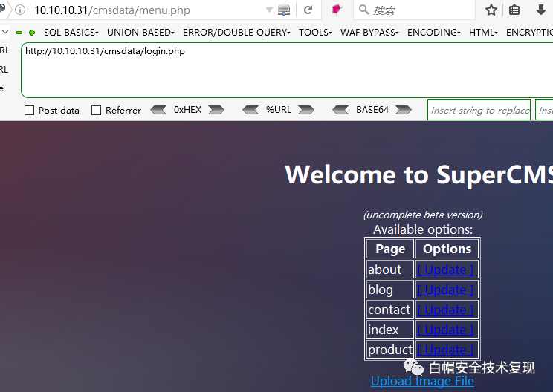
Task: Click the 'product' table cell
Action: coord(389,350)
